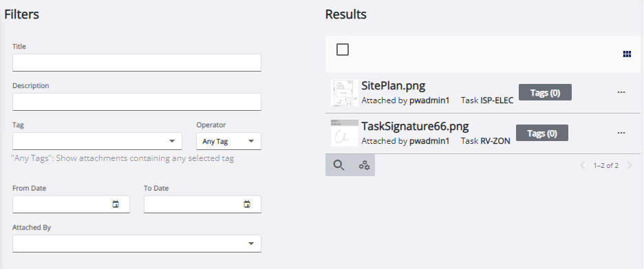Click the SitePlan.png file name
This screenshot has width=644, height=269.
point(393,85)
